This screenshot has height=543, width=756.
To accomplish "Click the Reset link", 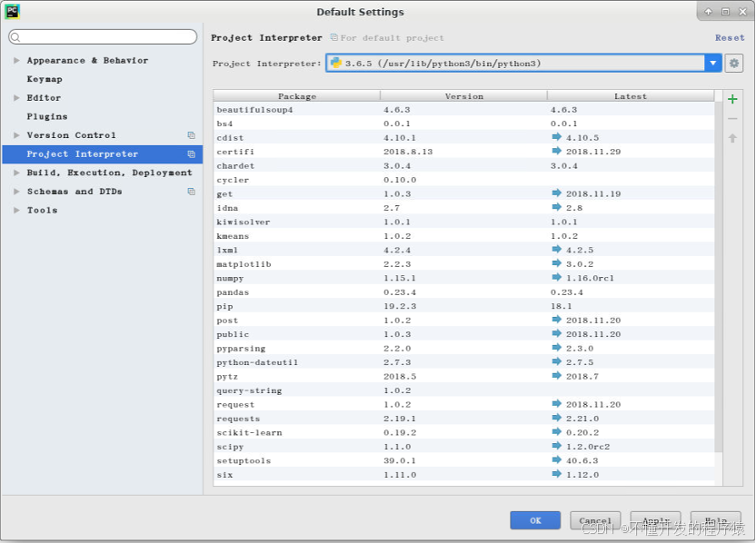I will pos(730,37).
